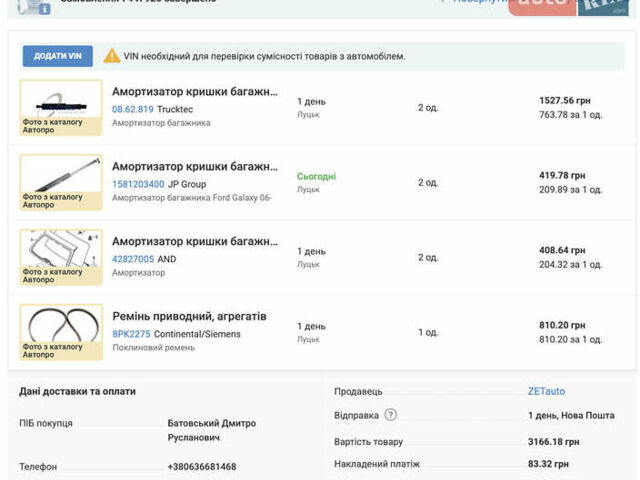Viewport: 640px width, 480px height.
Task: Click the Продавець label
Action: click(358, 391)
